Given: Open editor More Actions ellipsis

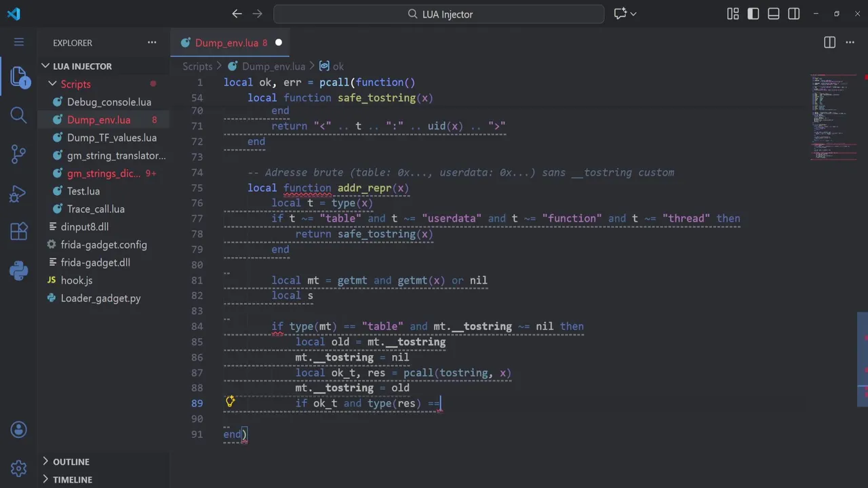Looking at the screenshot, I should tap(850, 42).
